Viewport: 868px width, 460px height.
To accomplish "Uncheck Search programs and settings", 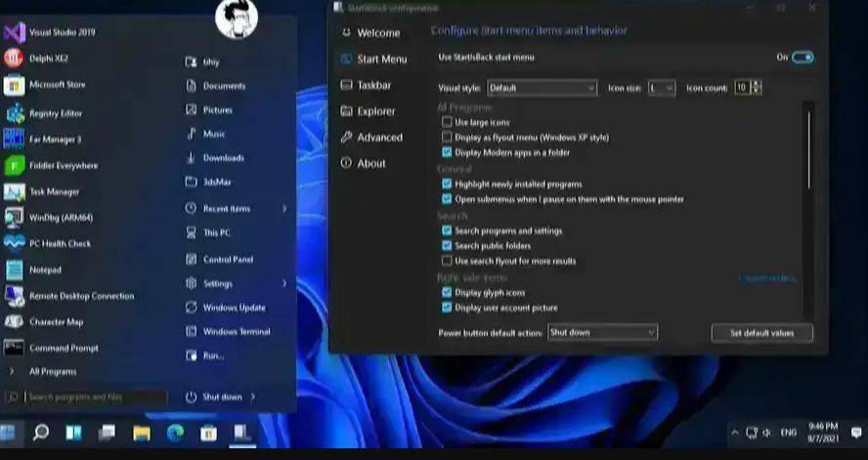I will [x=447, y=230].
